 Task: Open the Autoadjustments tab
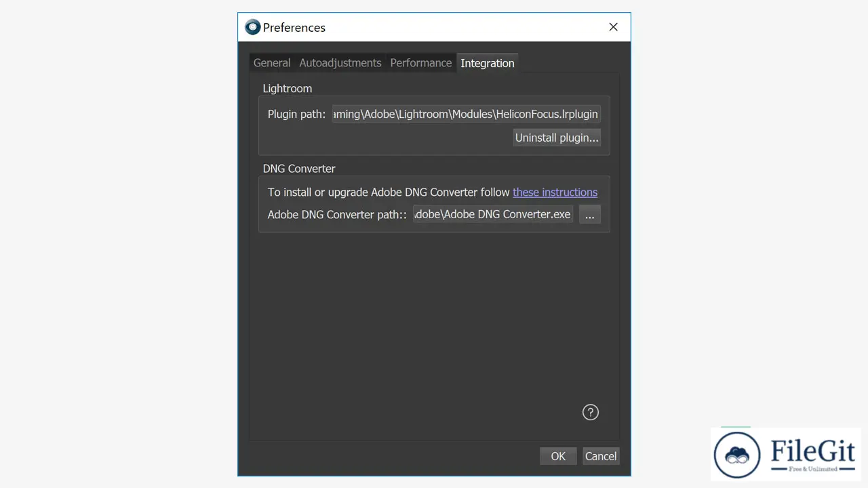(340, 63)
